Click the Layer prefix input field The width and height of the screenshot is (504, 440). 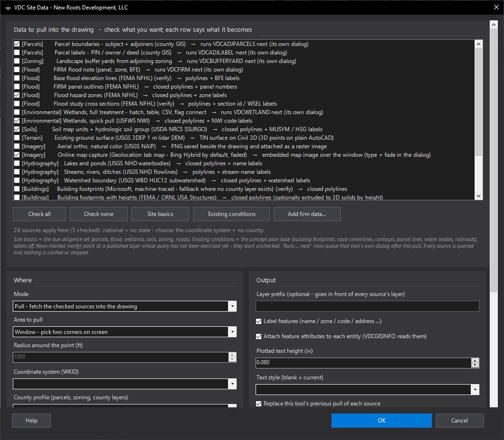tap(367, 306)
